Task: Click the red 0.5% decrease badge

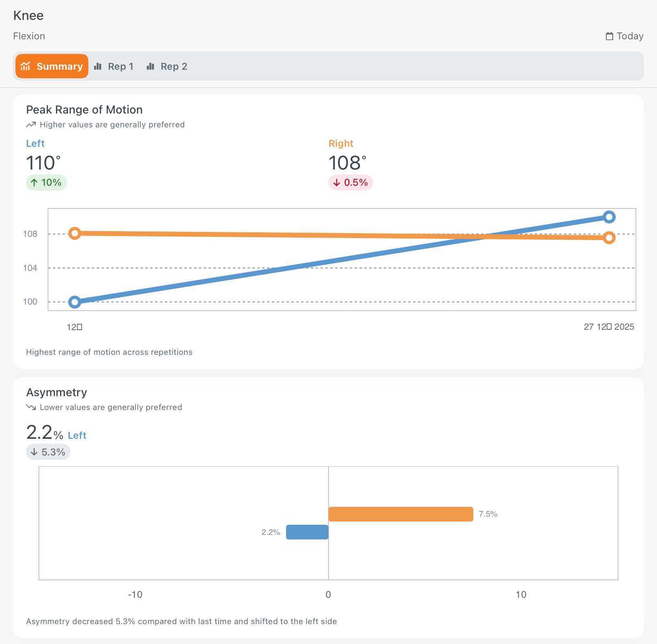Action: coord(351,182)
